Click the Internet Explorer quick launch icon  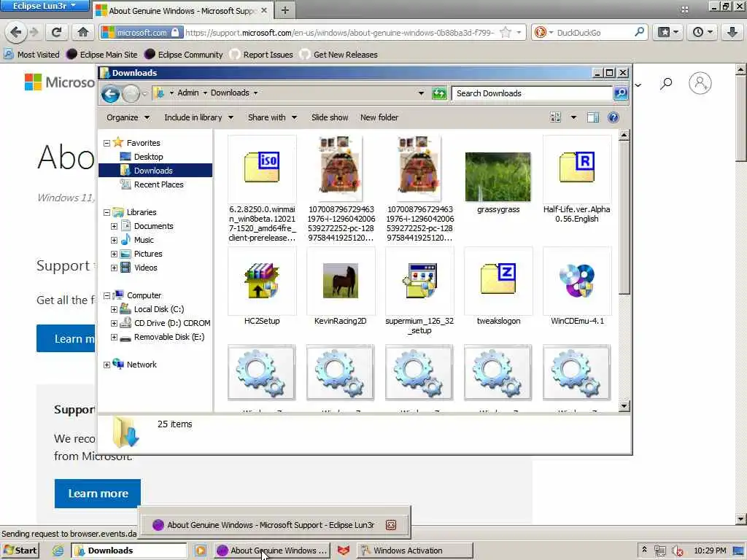58,551
